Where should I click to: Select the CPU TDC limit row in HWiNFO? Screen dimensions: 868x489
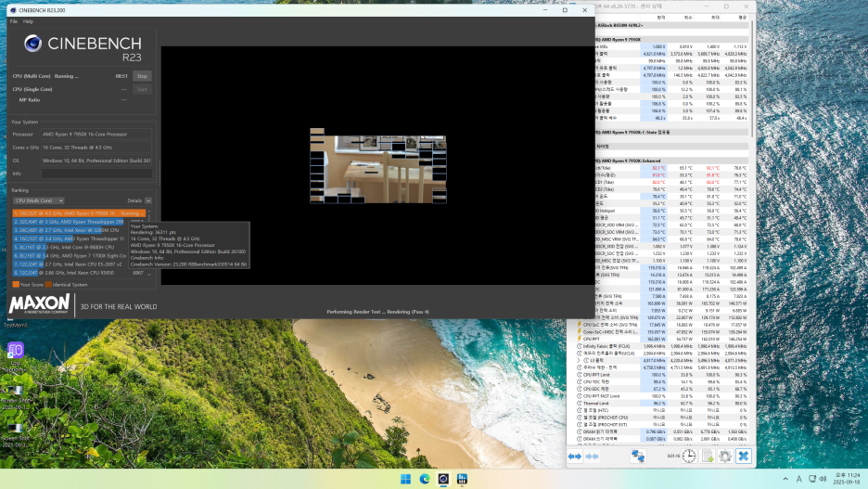(663, 382)
